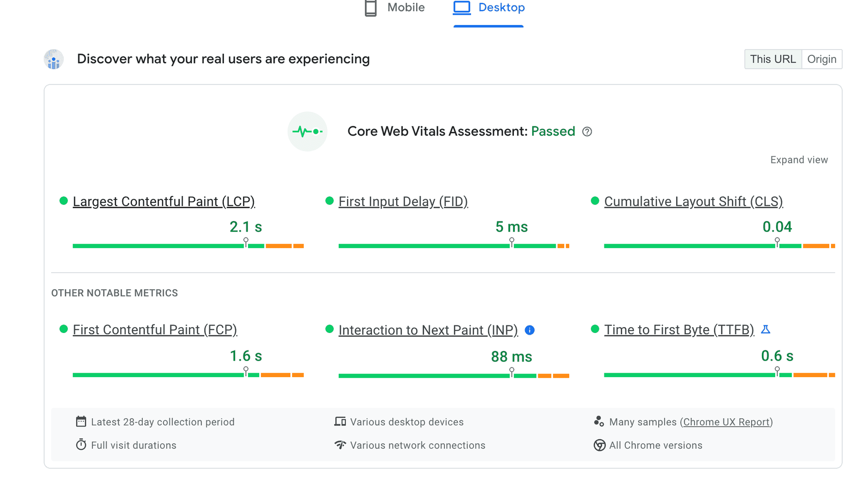This screenshot has width=868, height=487.
Task: Click the network icon beside network connections
Action: coord(340,445)
